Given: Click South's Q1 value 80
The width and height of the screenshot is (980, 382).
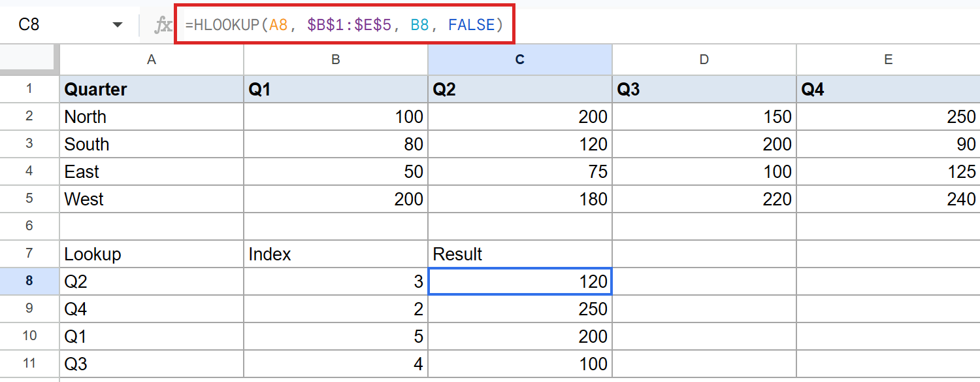Looking at the screenshot, I should click(336, 144).
